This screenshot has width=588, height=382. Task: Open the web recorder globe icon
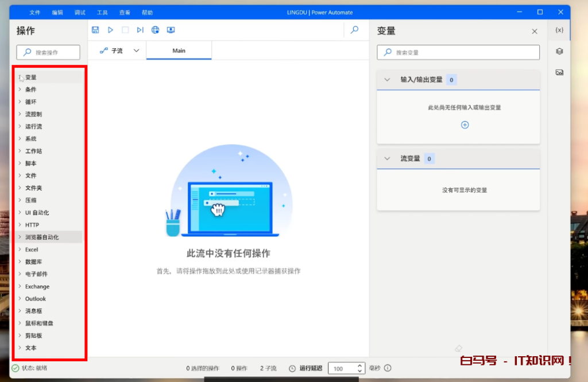point(155,30)
